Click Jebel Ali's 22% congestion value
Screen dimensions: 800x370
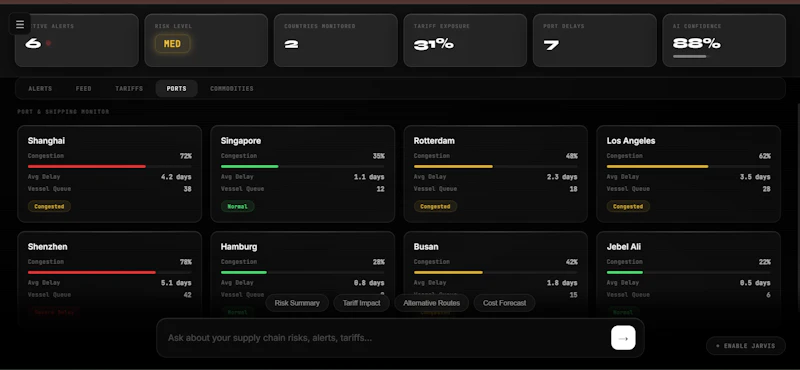(765, 262)
